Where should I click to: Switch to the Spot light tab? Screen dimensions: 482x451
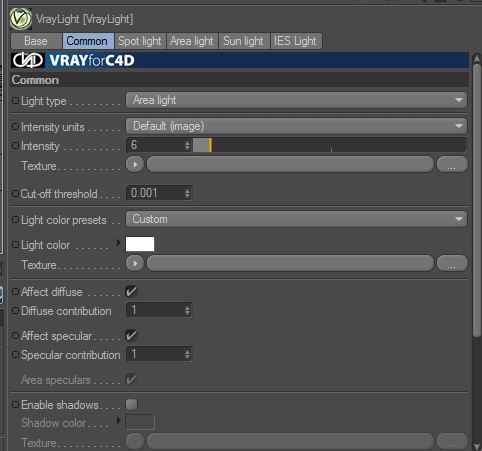click(x=140, y=41)
